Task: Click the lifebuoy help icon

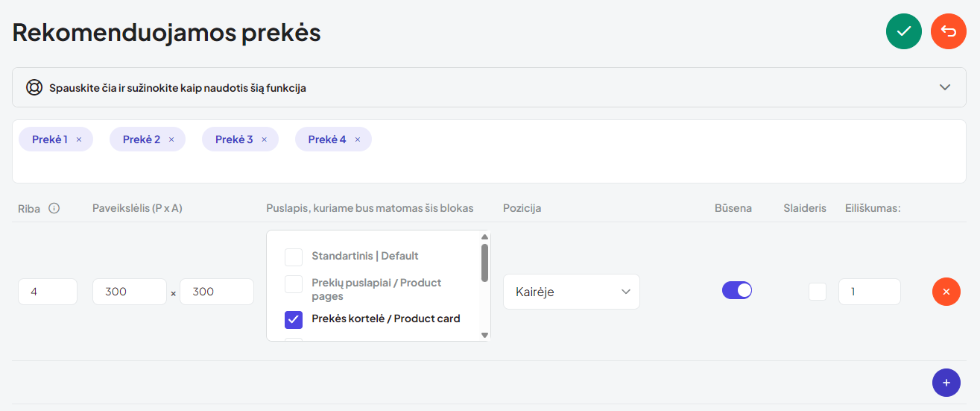Action: (34, 87)
